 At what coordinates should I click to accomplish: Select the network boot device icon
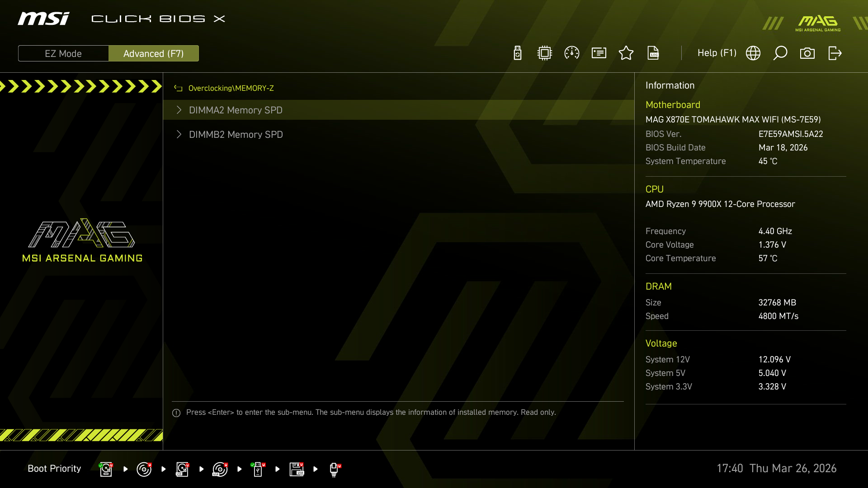[x=335, y=469]
